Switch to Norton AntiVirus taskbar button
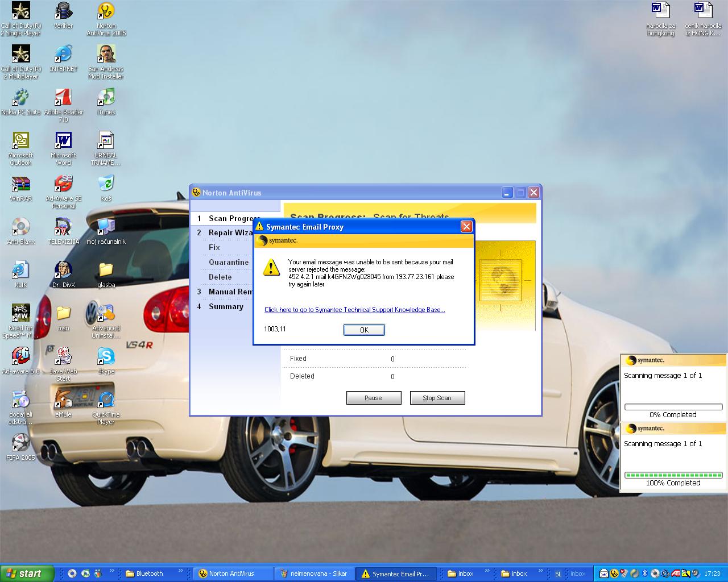Screen dimensions: 728x582 (233, 573)
